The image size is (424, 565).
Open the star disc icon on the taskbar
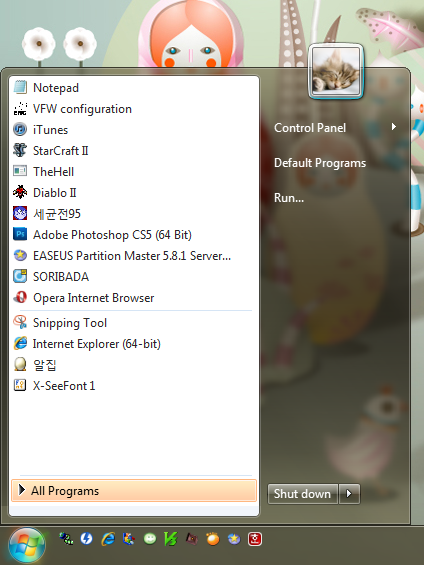[234, 539]
